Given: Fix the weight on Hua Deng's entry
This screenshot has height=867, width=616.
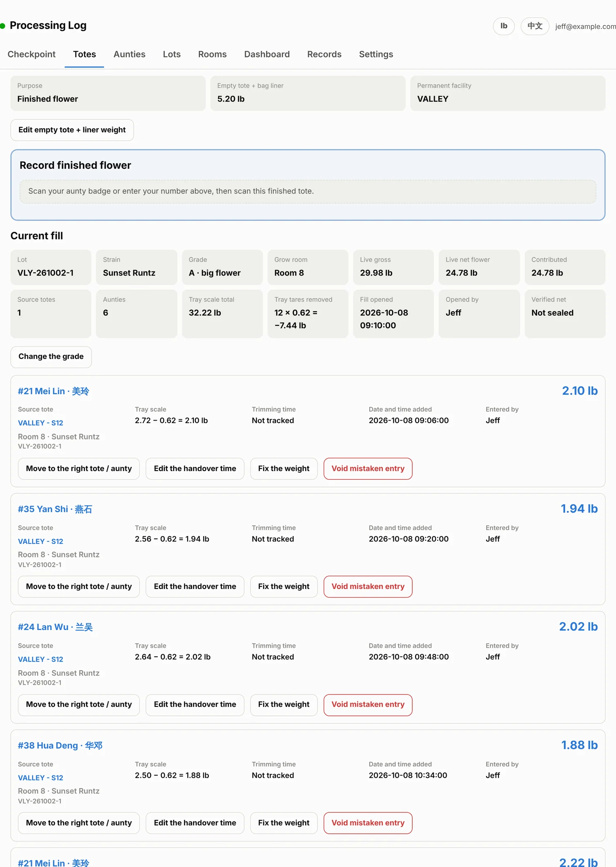Looking at the screenshot, I should tap(284, 823).
